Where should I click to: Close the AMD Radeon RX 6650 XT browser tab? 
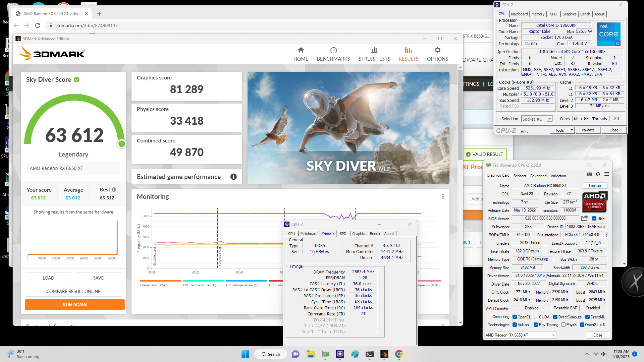[87, 14]
